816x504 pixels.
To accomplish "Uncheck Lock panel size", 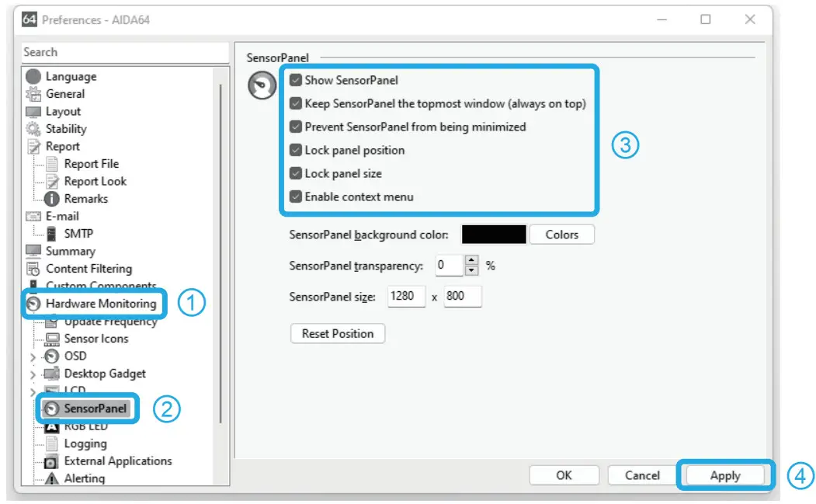I will tap(296, 173).
